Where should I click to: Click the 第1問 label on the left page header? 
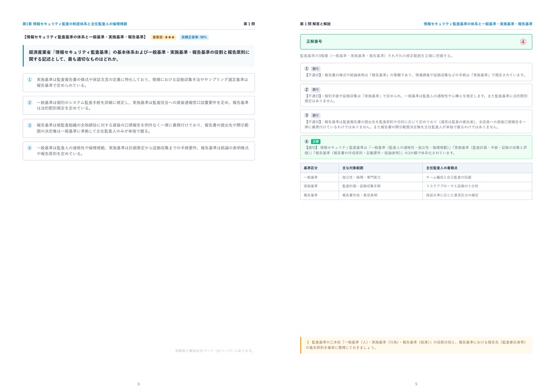[x=249, y=24]
